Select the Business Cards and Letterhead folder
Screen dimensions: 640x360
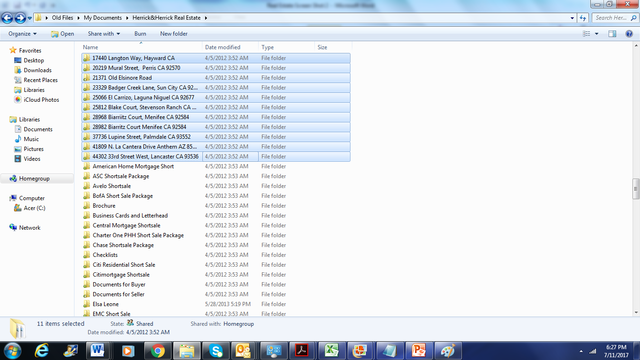pos(130,216)
